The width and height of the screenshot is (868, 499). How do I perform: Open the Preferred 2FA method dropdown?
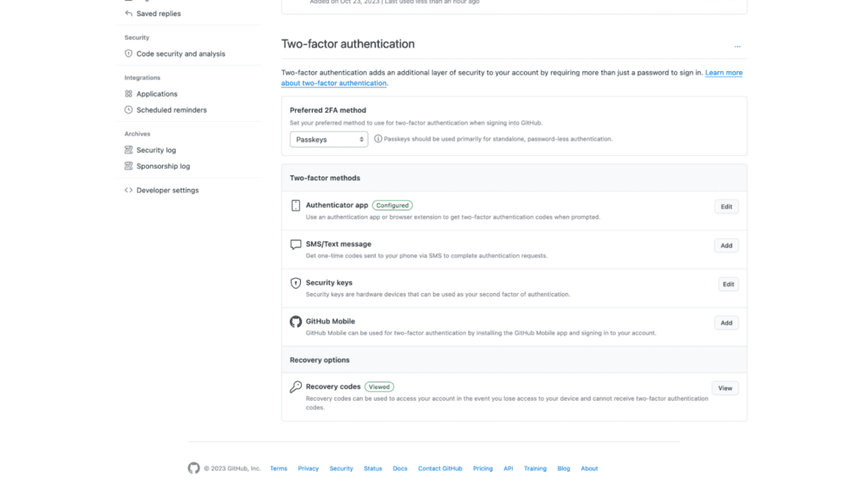328,139
